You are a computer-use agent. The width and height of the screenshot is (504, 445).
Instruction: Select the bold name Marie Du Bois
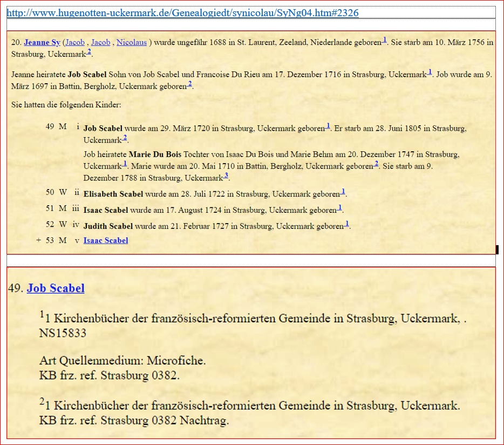(155, 154)
